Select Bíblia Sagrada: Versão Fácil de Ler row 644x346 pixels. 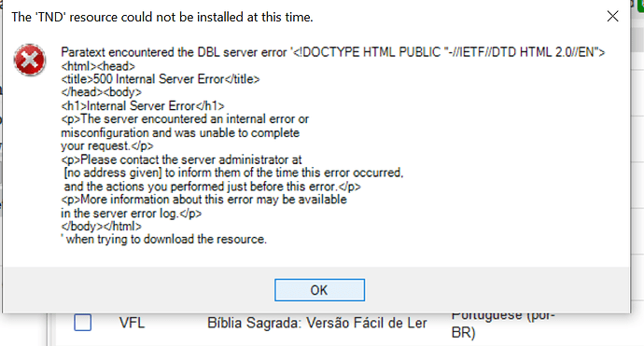[x=317, y=323]
